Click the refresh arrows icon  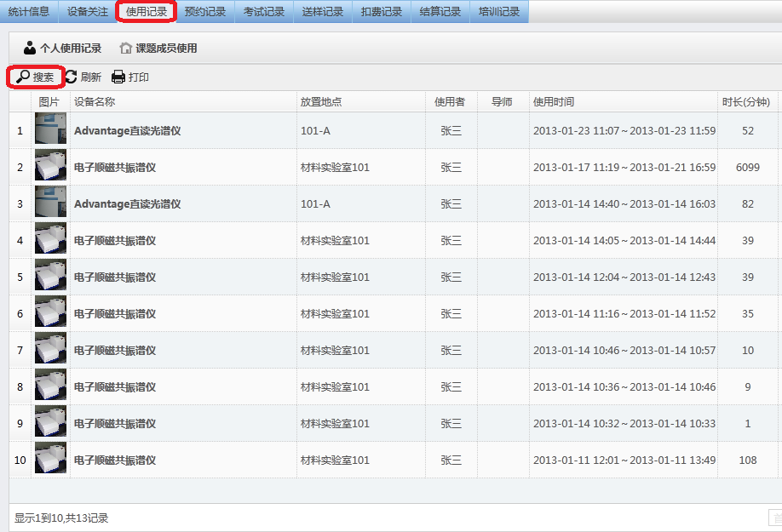(71, 77)
